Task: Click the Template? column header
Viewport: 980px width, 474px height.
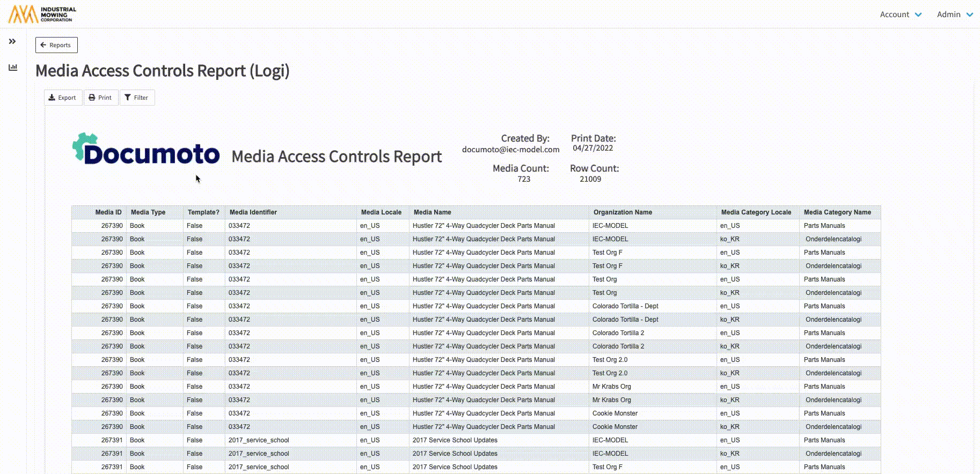Action: coord(203,212)
